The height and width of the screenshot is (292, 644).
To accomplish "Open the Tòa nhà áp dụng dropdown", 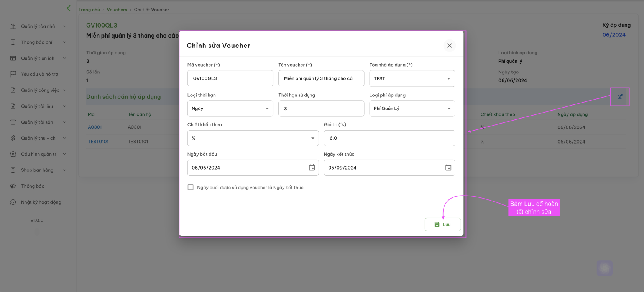I will 412,78.
